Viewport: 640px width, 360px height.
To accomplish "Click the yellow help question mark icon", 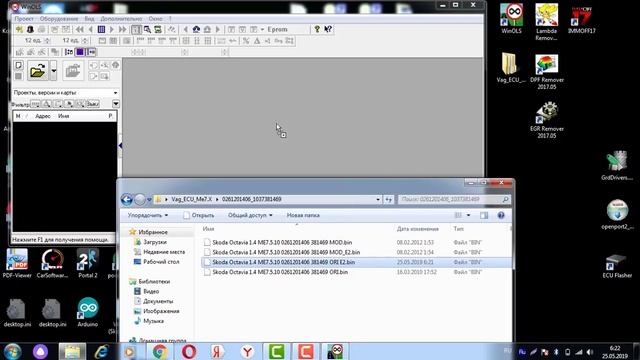I will tap(317, 29).
